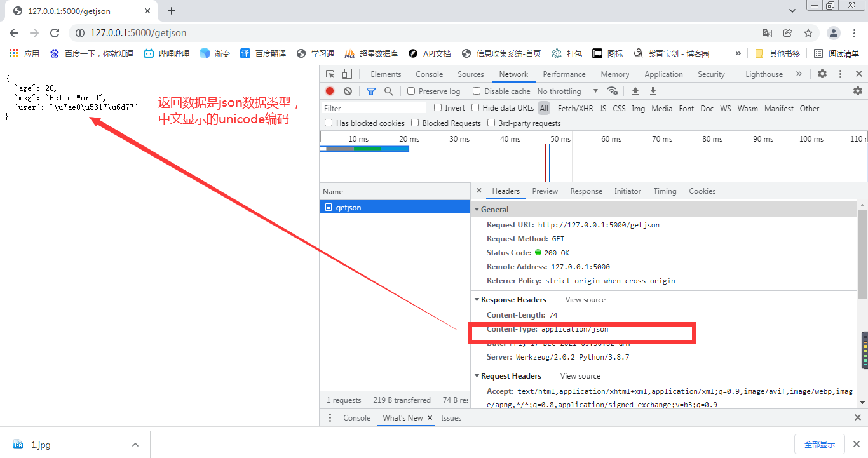
Task: Open the Chrome profile avatar
Action: pos(834,33)
